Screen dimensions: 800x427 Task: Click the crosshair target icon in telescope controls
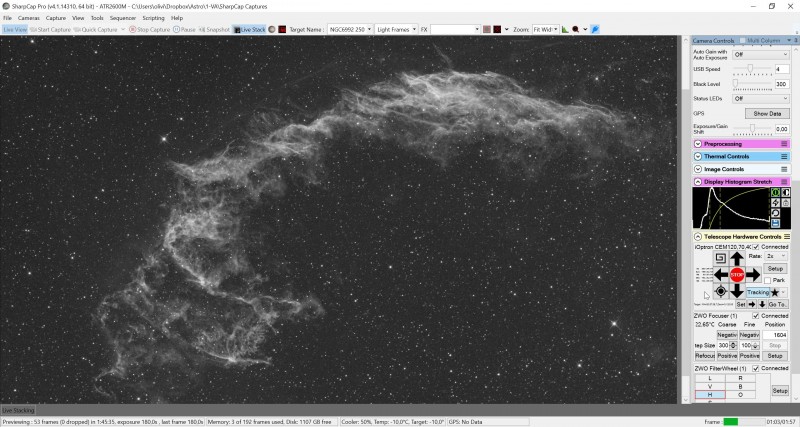pyautogui.click(x=720, y=291)
